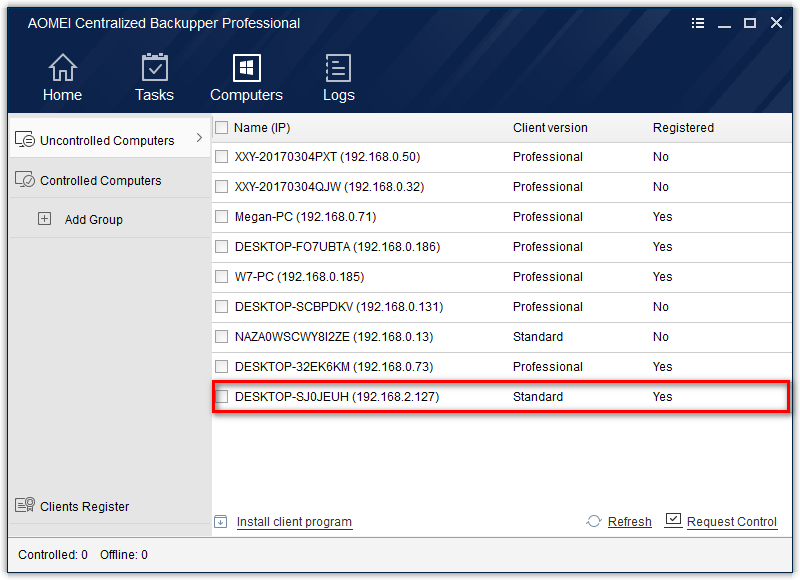
Task: Click the Install client program link
Action: (x=294, y=522)
